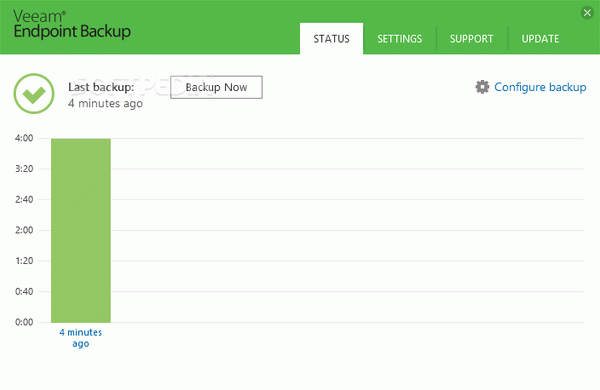
Task: Click the 2:00 axis label
Action: 24,230
